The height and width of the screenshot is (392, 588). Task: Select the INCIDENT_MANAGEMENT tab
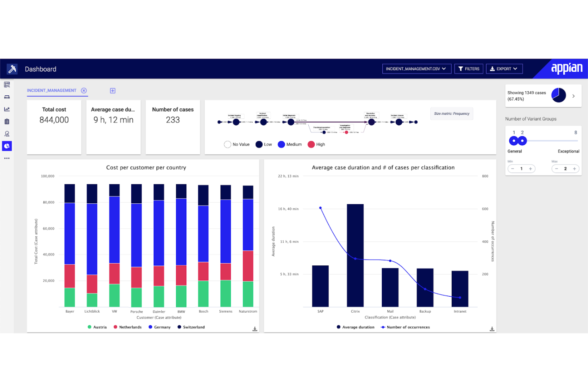coord(52,91)
